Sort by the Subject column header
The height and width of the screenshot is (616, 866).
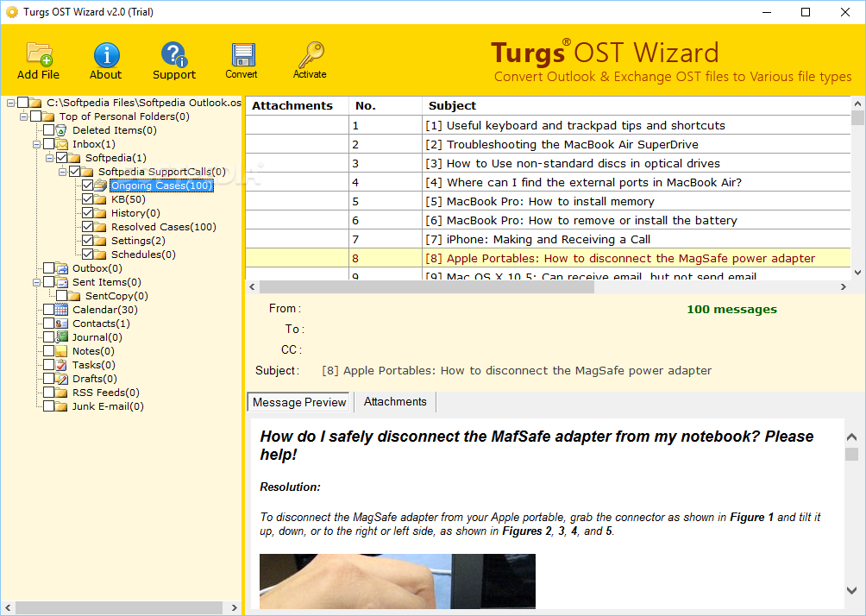click(x=637, y=105)
